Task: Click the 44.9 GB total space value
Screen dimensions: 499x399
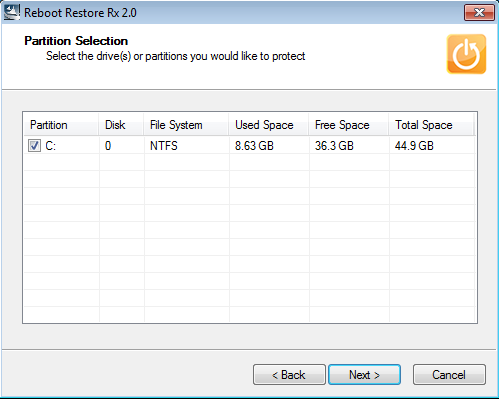Action: coord(414,146)
